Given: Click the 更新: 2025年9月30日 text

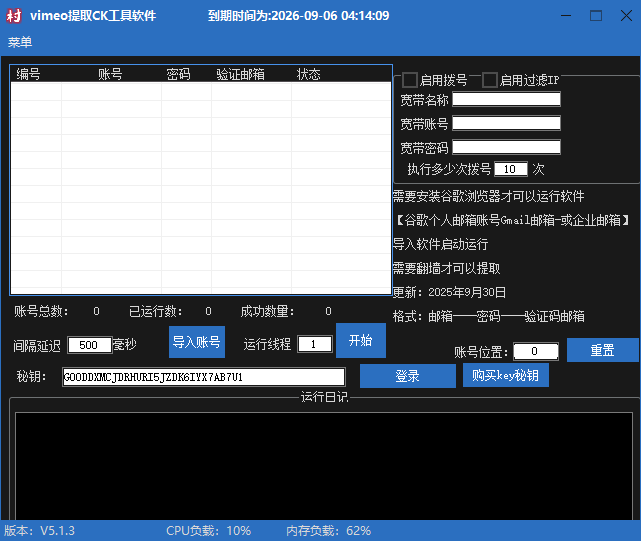Looking at the screenshot, I should click(449, 292).
